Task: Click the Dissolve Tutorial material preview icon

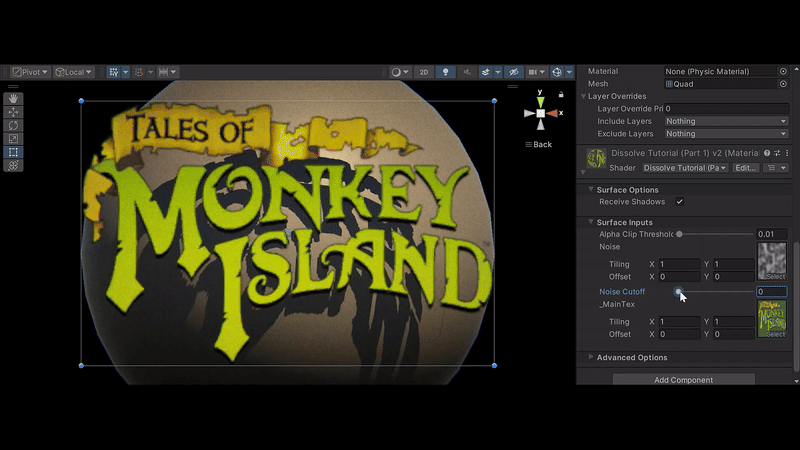Action: (596, 158)
